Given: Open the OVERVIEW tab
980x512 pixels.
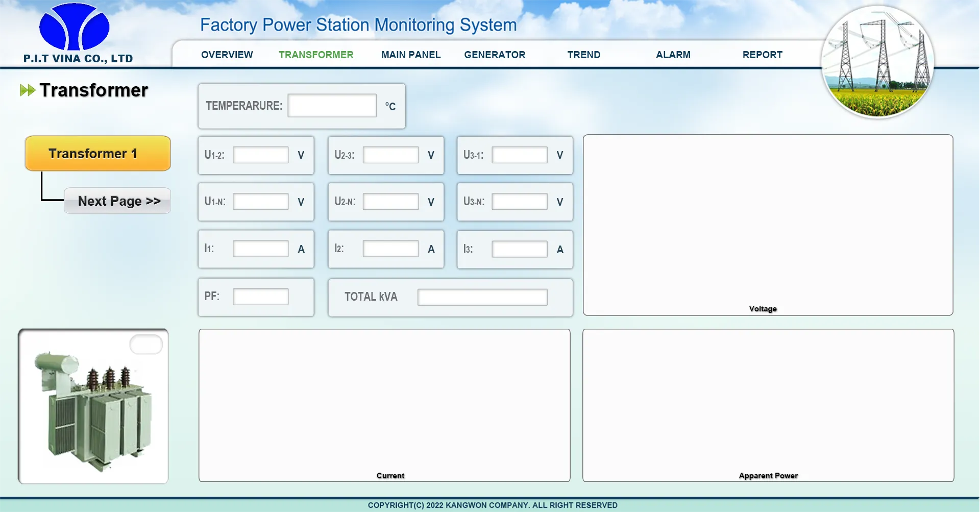Looking at the screenshot, I should coord(227,55).
